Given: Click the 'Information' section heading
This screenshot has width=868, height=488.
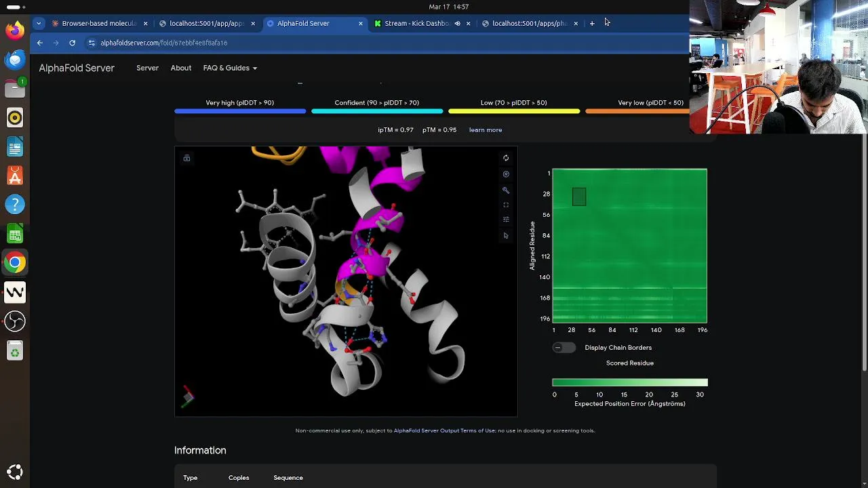Looking at the screenshot, I should click(x=200, y=450).
